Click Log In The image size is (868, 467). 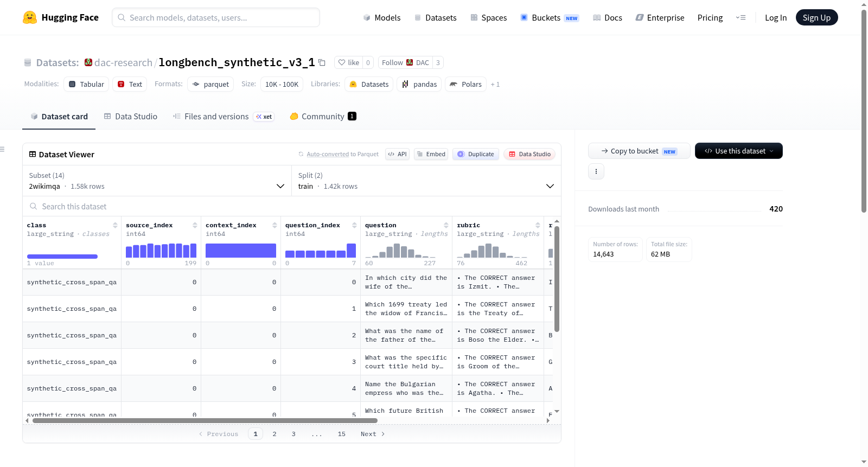[776, 17]
